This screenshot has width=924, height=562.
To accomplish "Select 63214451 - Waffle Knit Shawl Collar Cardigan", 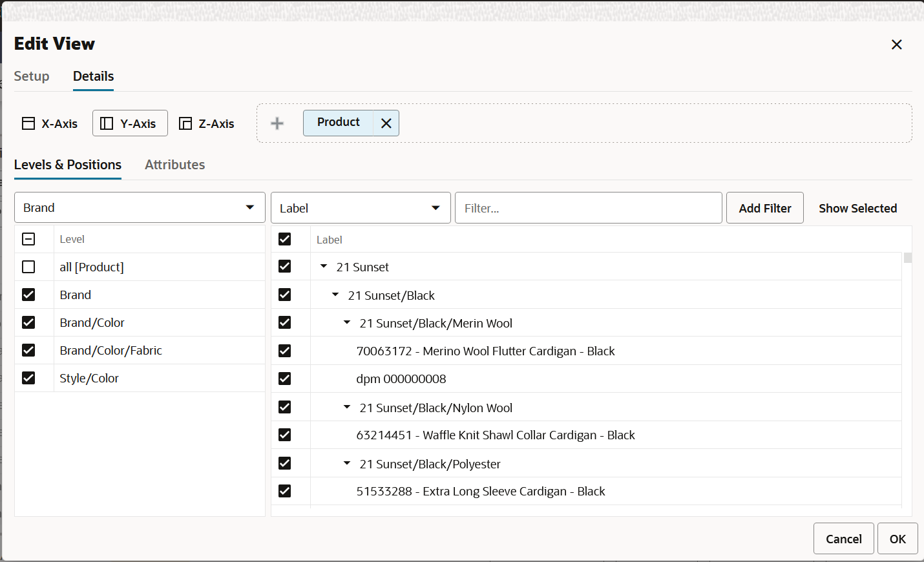I will click(496, 435).
